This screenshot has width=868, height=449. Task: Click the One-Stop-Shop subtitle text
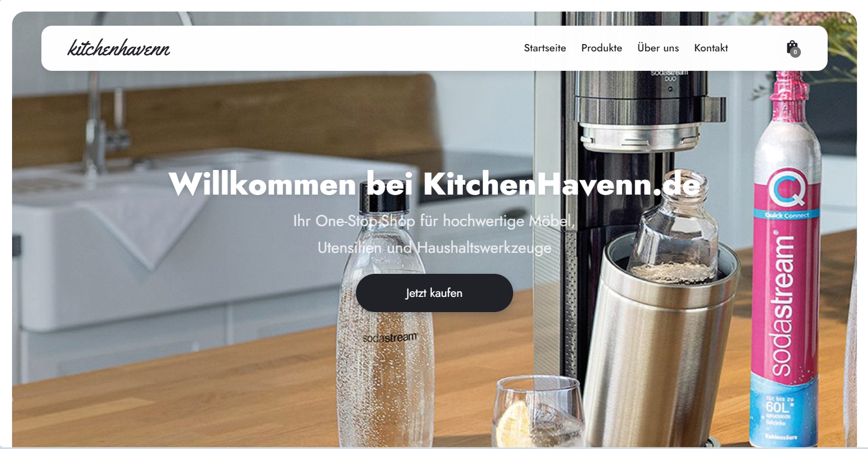[x=434, y=234]
